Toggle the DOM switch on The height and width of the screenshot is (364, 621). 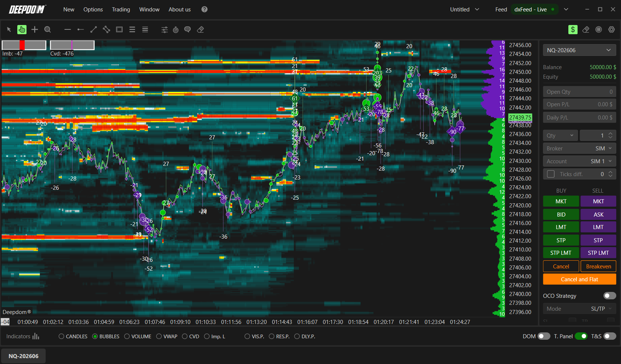(x=544, y=336)
